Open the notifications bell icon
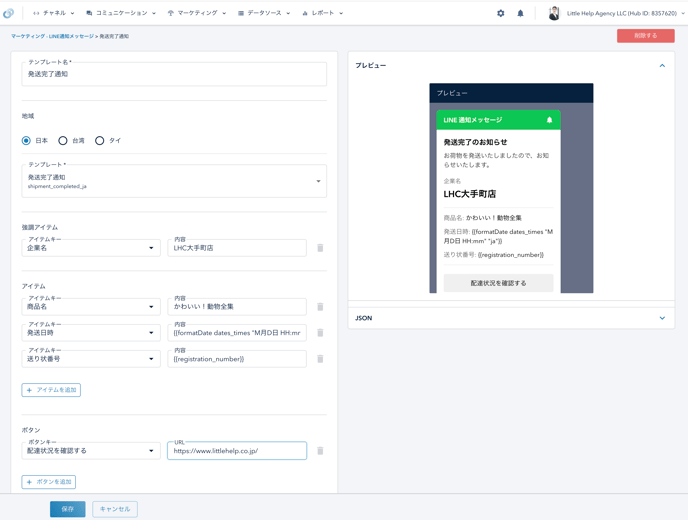The image size is (688, 520). click(520, 14)
